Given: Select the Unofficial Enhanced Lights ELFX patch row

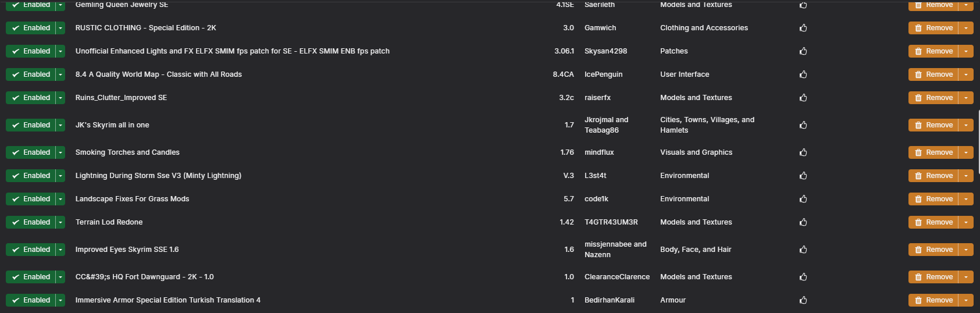Looking at the screenshot, I should [x=490, y=51].
